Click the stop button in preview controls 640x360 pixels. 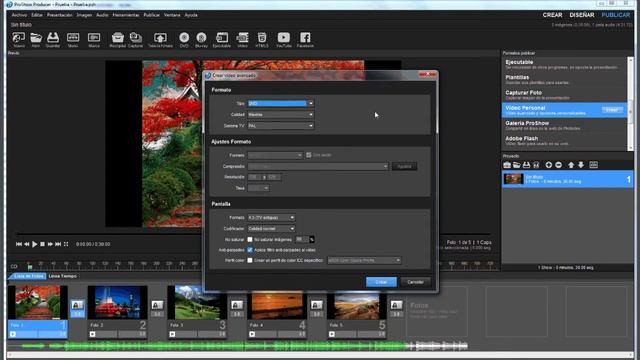pos(42,244)
